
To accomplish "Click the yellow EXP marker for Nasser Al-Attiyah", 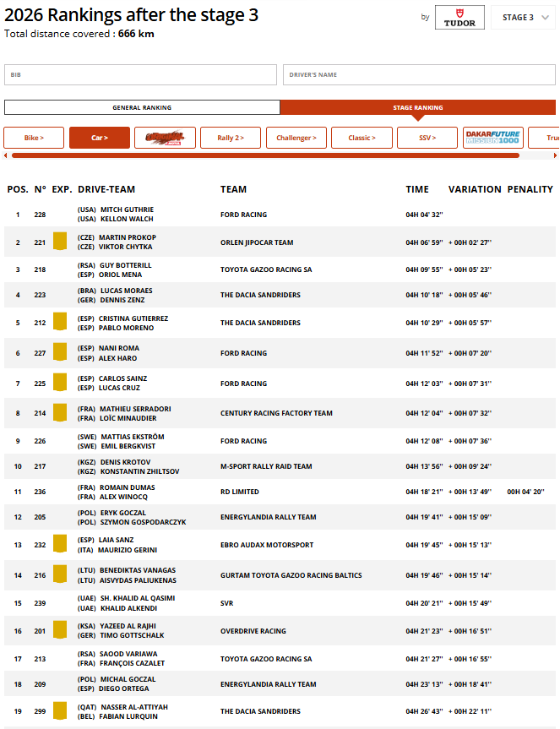I will tap(60, 710).
